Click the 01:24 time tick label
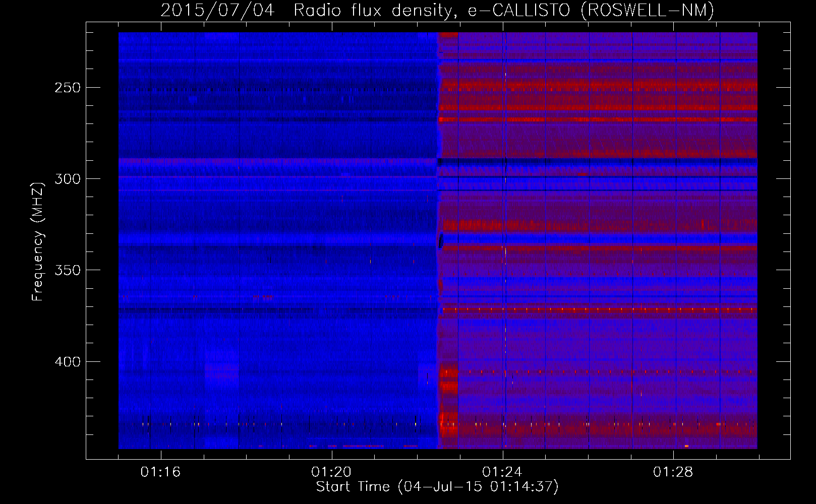The height and width of the screenshot is (504, 816). (502, 472)
